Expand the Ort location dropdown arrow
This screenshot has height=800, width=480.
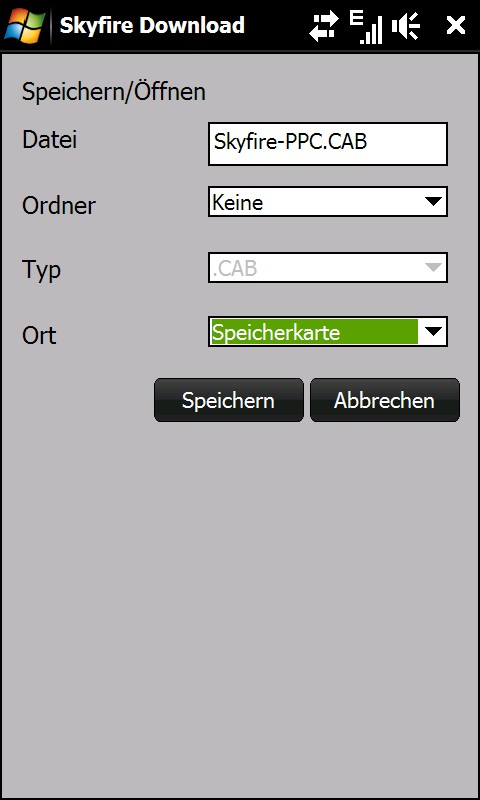pos(433,332)
